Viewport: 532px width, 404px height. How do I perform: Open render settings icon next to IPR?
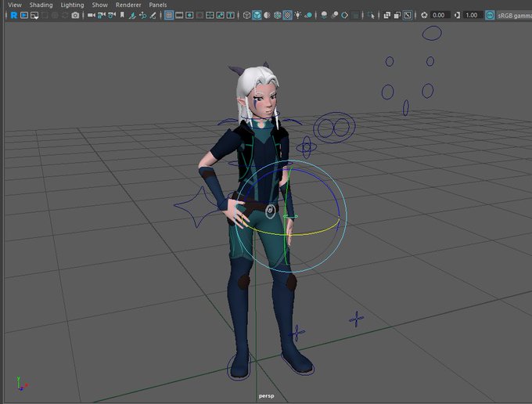34,16
